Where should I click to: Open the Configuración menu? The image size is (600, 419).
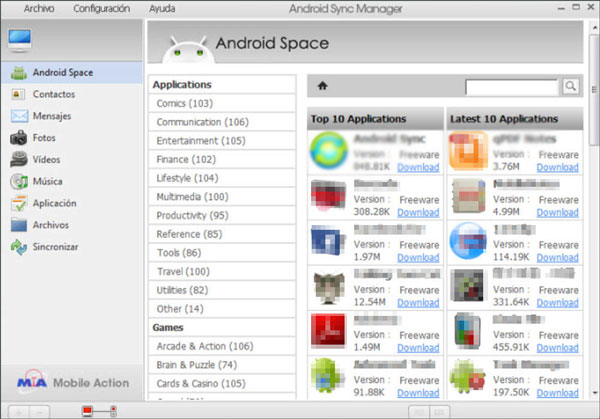coord(101,8)
